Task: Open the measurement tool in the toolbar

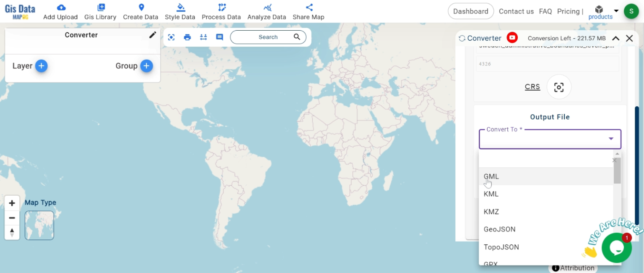Action: point(203,37)
